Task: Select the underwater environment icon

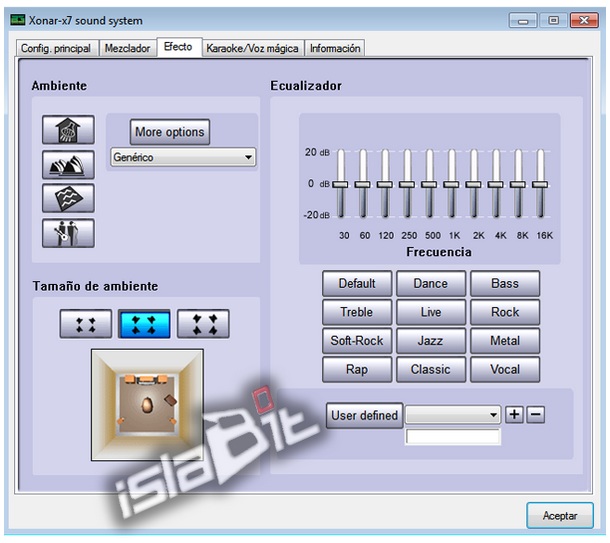Action: pyautogui.click(x=68, y=198)
